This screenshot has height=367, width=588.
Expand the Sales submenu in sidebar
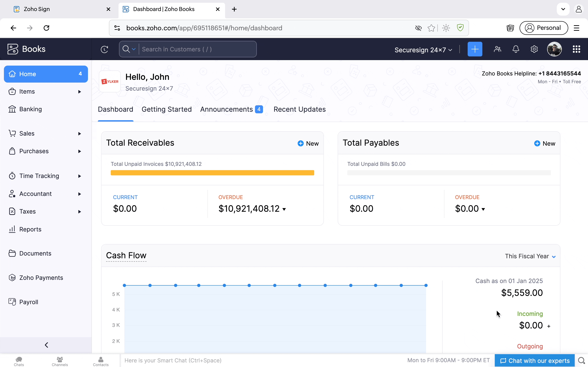click(79, 134)
